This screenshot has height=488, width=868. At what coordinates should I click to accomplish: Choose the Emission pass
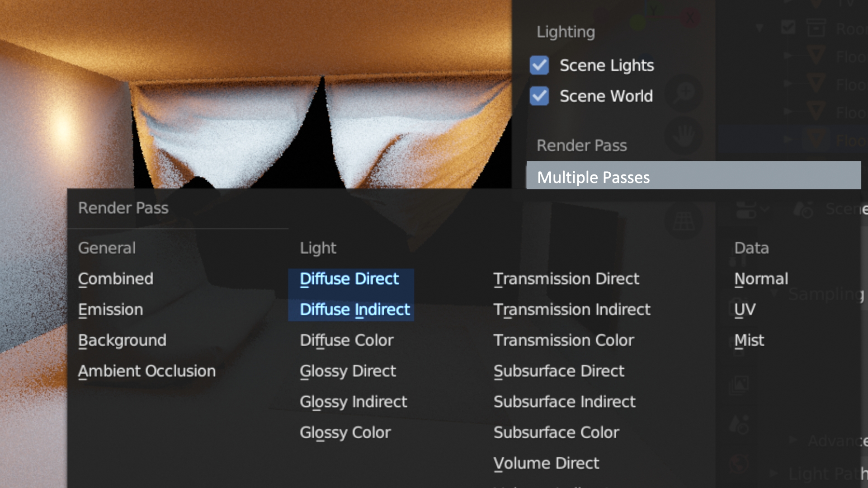click(x=110, y=310)
